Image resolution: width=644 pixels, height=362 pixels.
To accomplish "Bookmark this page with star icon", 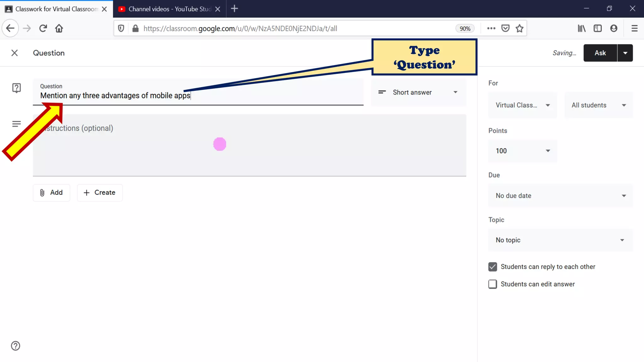I will click(519, 28).
